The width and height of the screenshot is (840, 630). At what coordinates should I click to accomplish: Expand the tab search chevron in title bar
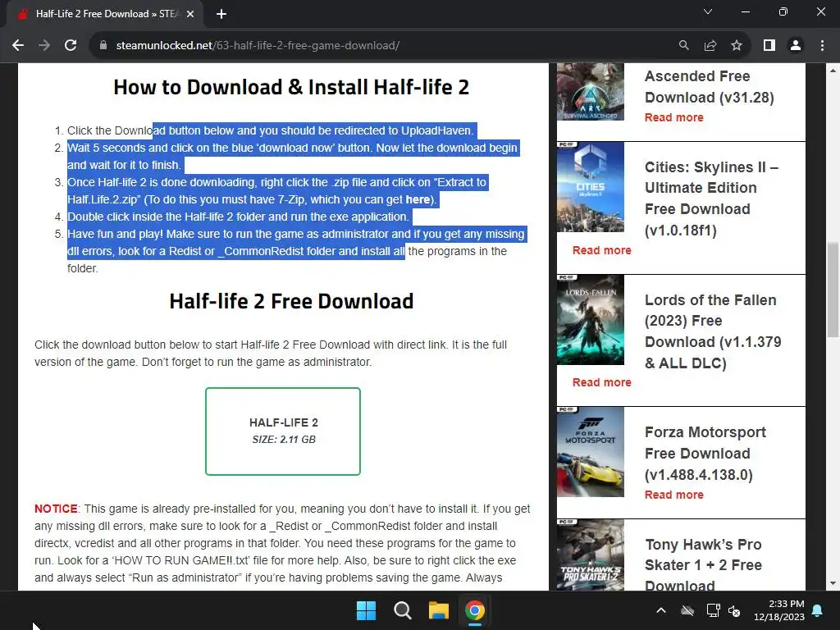708,11
